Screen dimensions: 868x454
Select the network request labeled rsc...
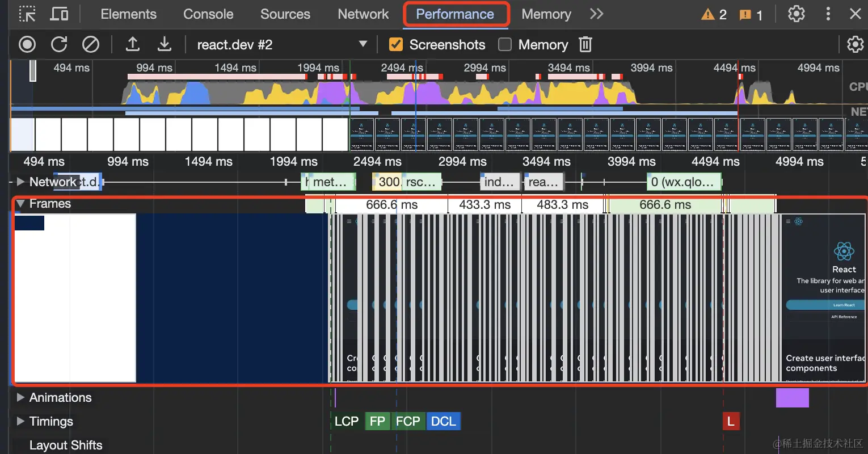[x=422, y=182]
